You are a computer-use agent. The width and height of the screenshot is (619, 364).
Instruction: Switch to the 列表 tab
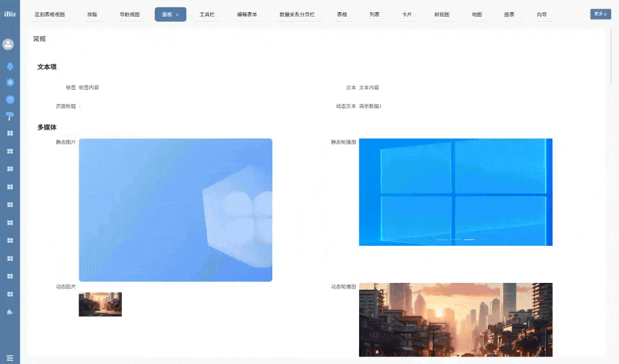[x=374, y=15]
